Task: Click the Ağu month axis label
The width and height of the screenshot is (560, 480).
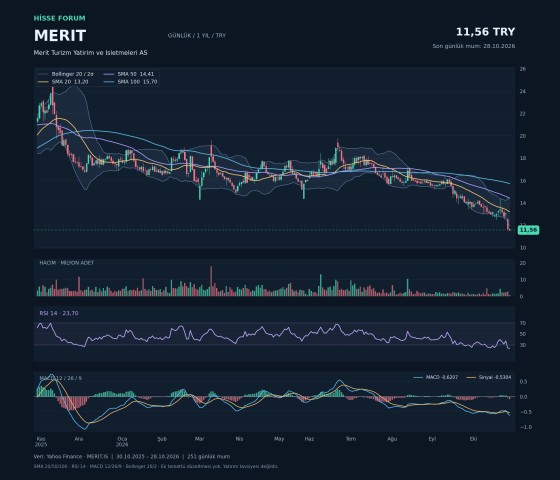Action: [x=392, y=439]
